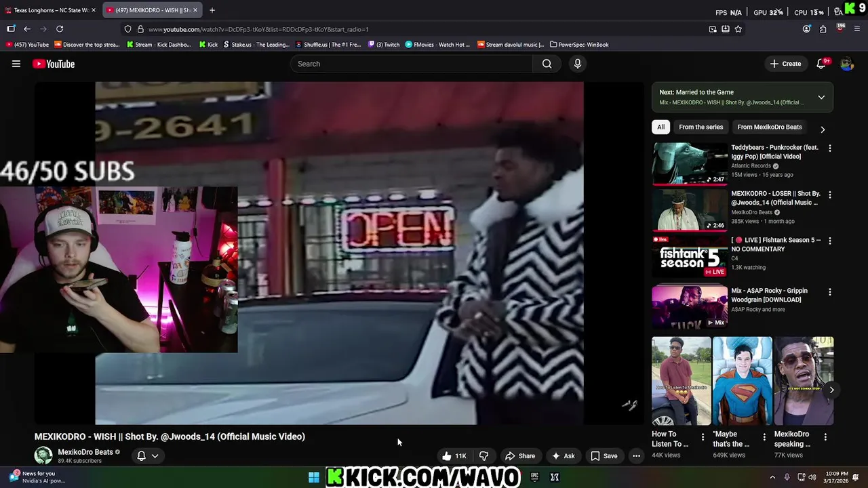Open taskbar volume control

[812, 477]
